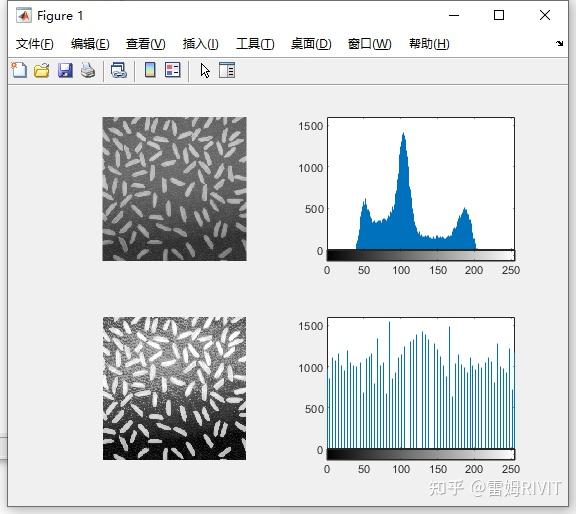Insert a colorbar using the toolbar icon
The image size is (576, 514).
click(150, 70)
